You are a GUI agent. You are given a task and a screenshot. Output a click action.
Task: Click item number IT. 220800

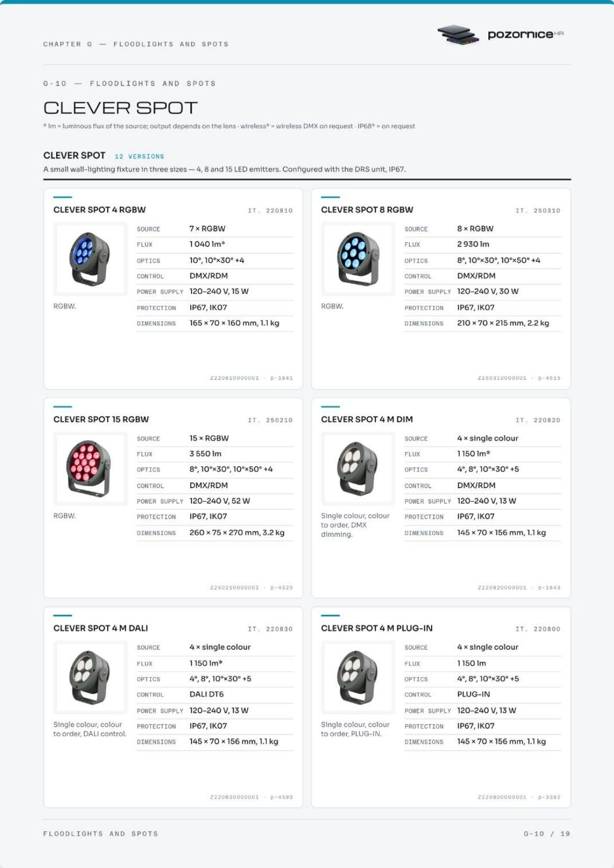point(538,629)
